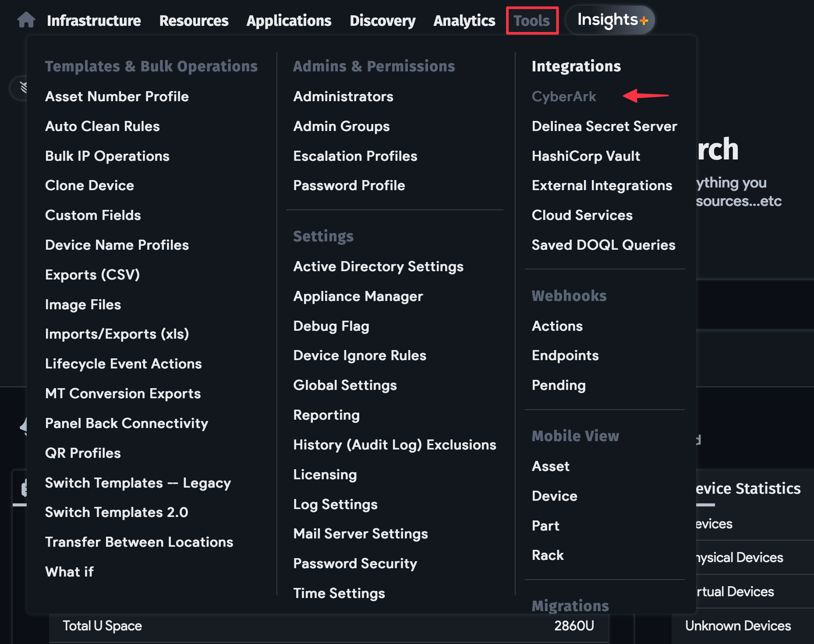
Task: Open Panel Back Connectivity
Action: point(127,423)
